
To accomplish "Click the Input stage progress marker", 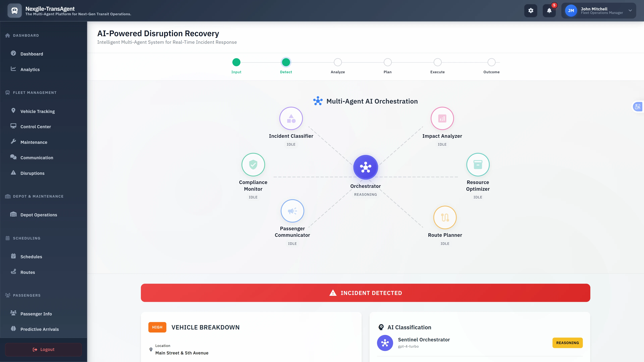I will point(236,62).
